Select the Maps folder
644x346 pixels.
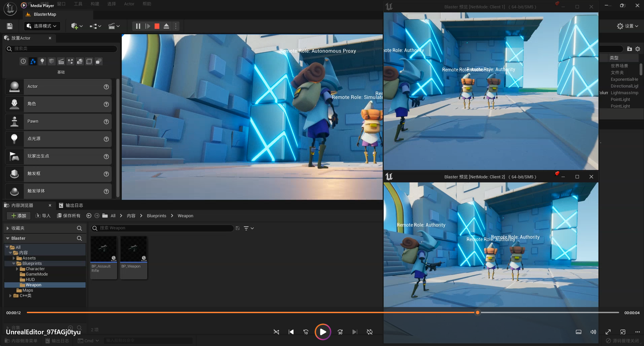coord(28,290)
